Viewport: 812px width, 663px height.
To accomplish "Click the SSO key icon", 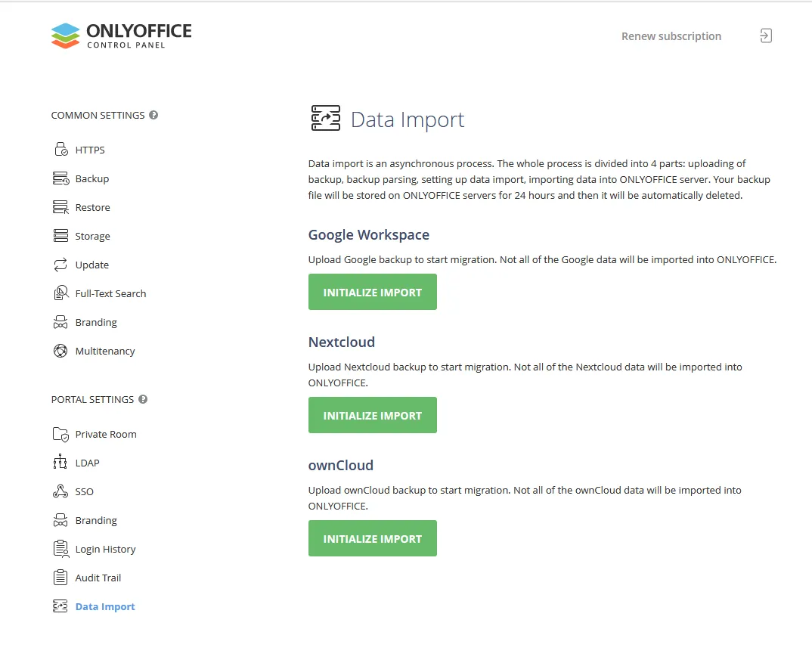I will tap(60, 491).
